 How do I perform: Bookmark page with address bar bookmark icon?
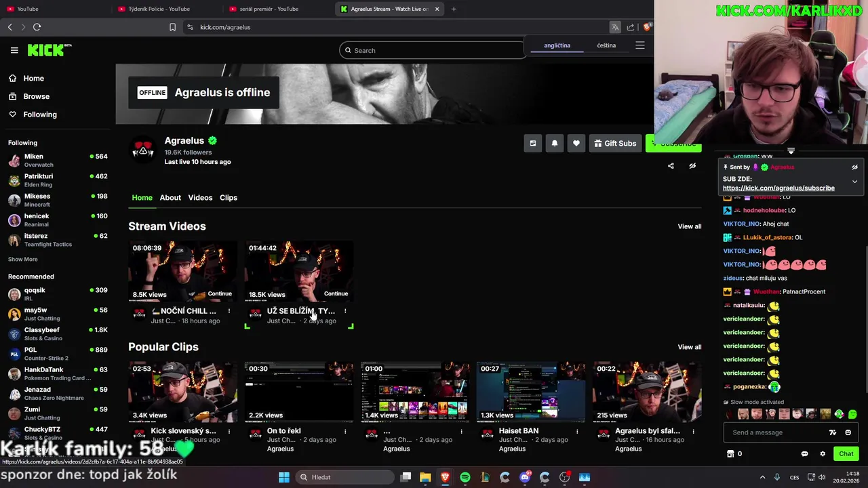pyautogui.click(x=172, y=27)
